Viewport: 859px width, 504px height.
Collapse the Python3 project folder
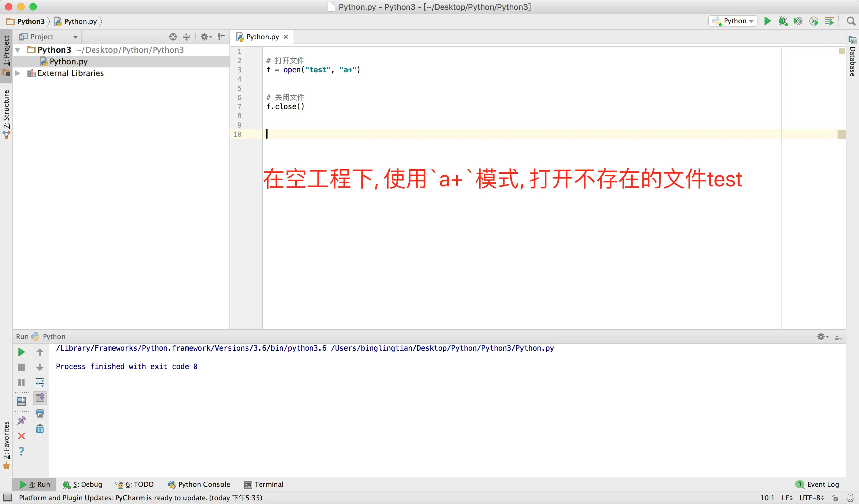18,50
